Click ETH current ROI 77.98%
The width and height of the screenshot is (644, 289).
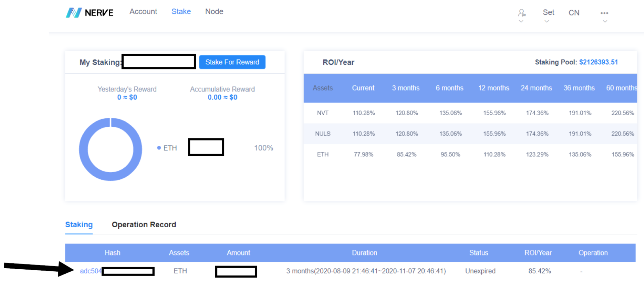(x=364, y=155)
